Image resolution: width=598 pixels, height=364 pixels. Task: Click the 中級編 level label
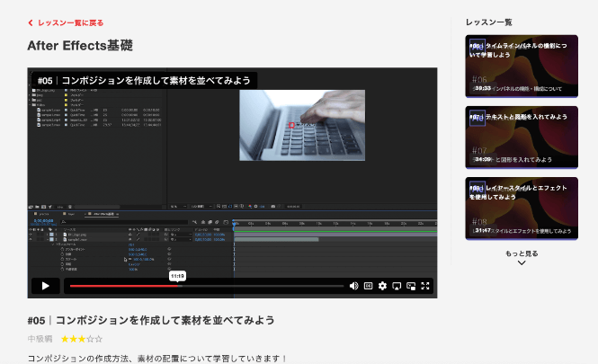(x=40, y=339)
